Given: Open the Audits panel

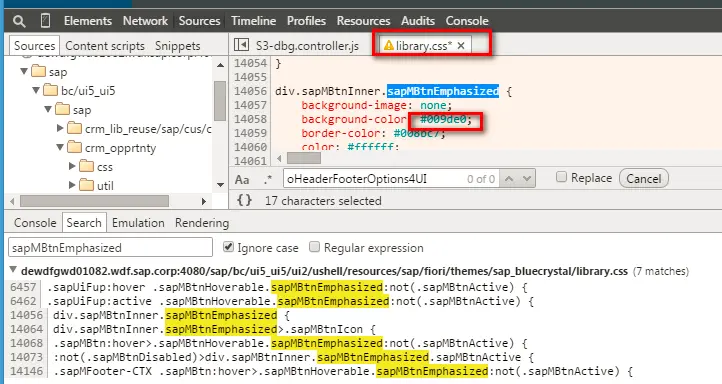Looking at the screenshot, I should coord(418,21).
